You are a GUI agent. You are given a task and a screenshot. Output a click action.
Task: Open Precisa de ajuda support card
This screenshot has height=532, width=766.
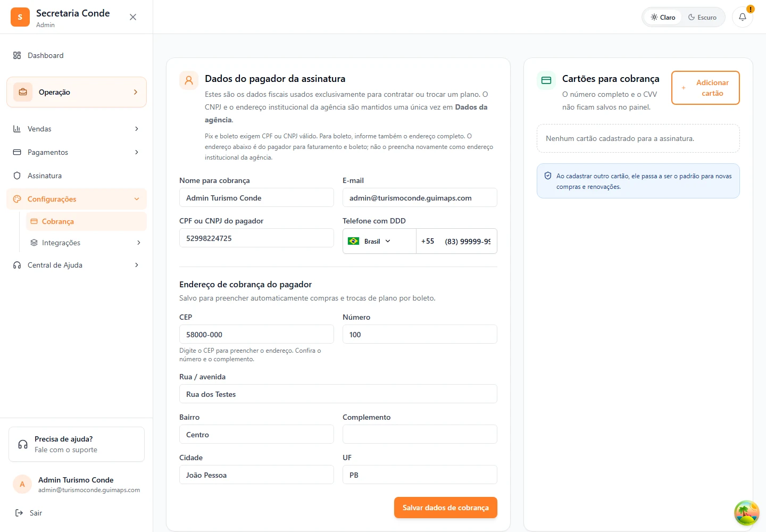coord(77,444)
